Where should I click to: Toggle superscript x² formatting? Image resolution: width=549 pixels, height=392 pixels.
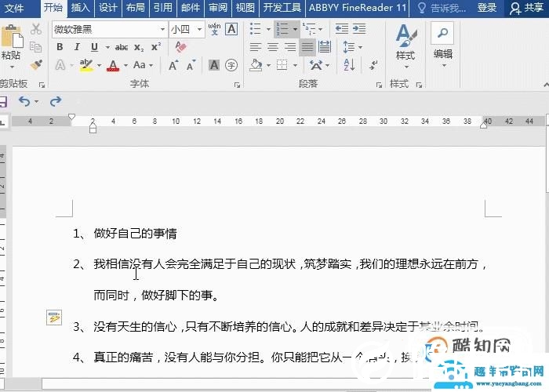(156, 47)
